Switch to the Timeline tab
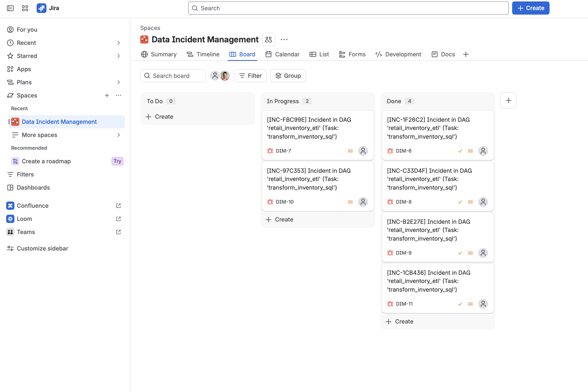The image size is (588, 392). pyautogui.click(x=203, y=55)
